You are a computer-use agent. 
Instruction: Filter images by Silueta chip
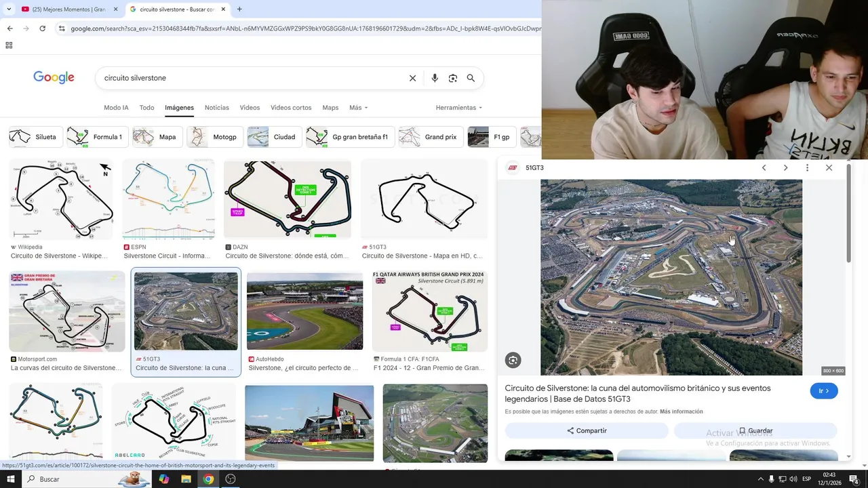[x=35, y=137]
